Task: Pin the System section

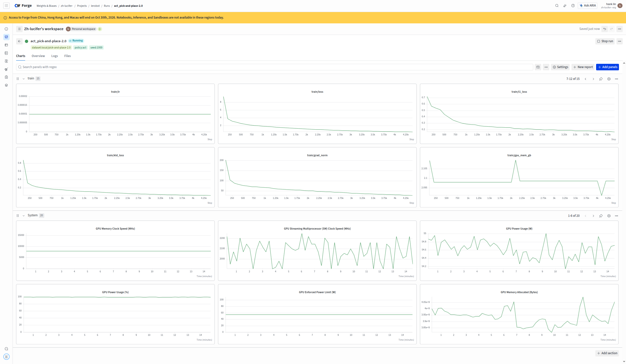Action: [x=601, y=216]
